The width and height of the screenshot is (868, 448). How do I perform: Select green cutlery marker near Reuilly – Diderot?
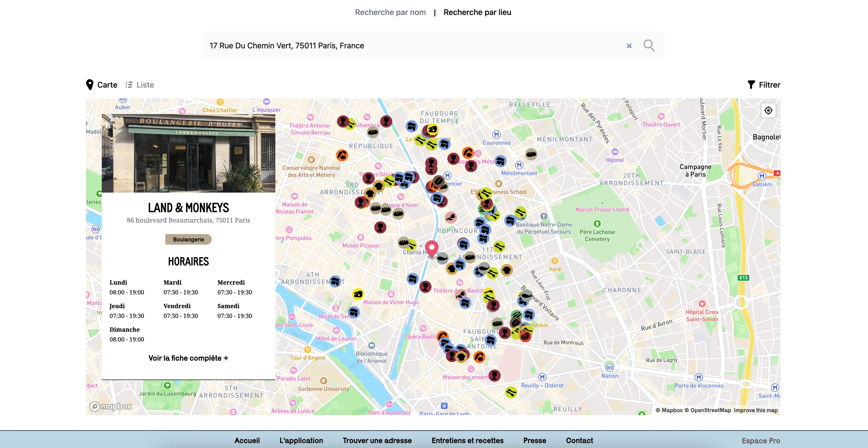click(511, 392)
